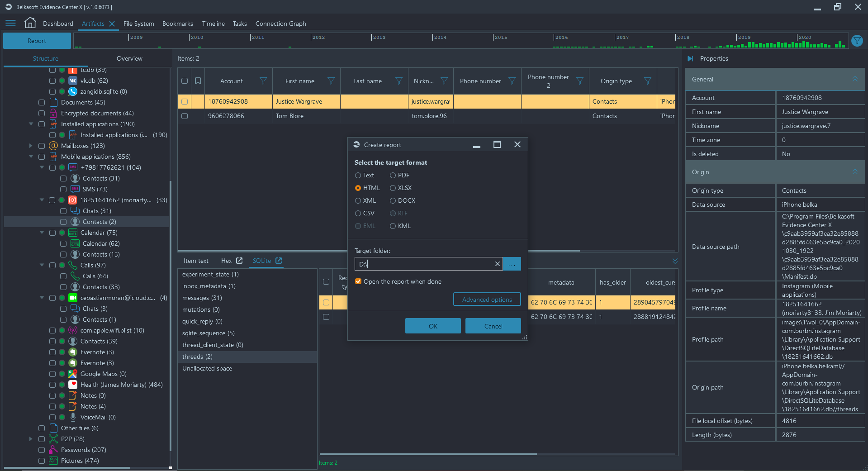868x471 pixels.
Task: Click the Report button
Action: coord(37,41)
